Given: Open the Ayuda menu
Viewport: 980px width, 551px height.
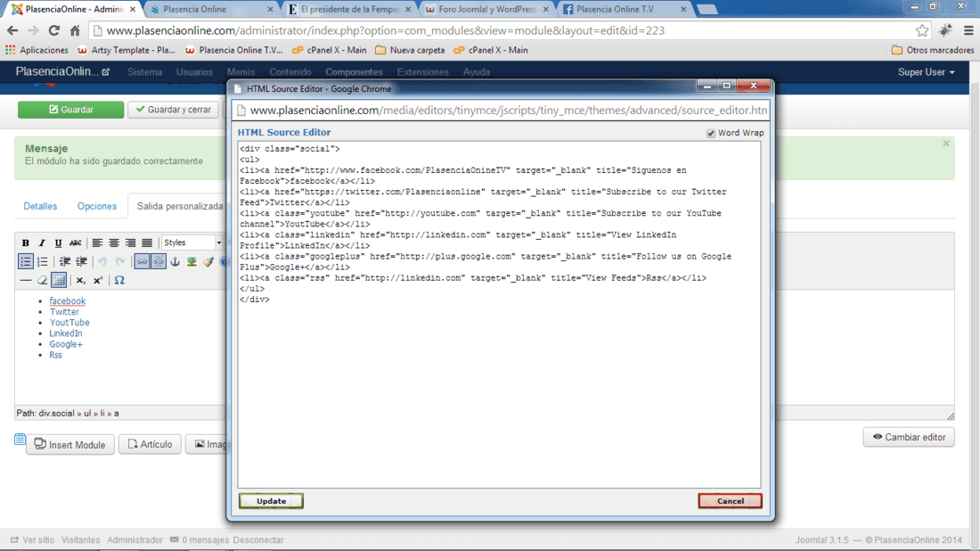Looking at the screenshot, I should tap(477, 72).
